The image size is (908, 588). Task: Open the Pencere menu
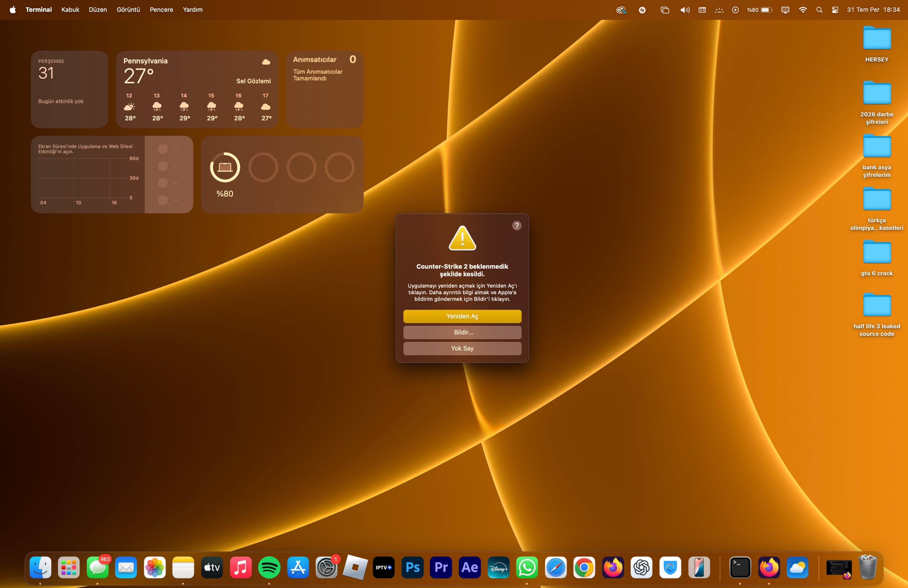tap(161, 10)
